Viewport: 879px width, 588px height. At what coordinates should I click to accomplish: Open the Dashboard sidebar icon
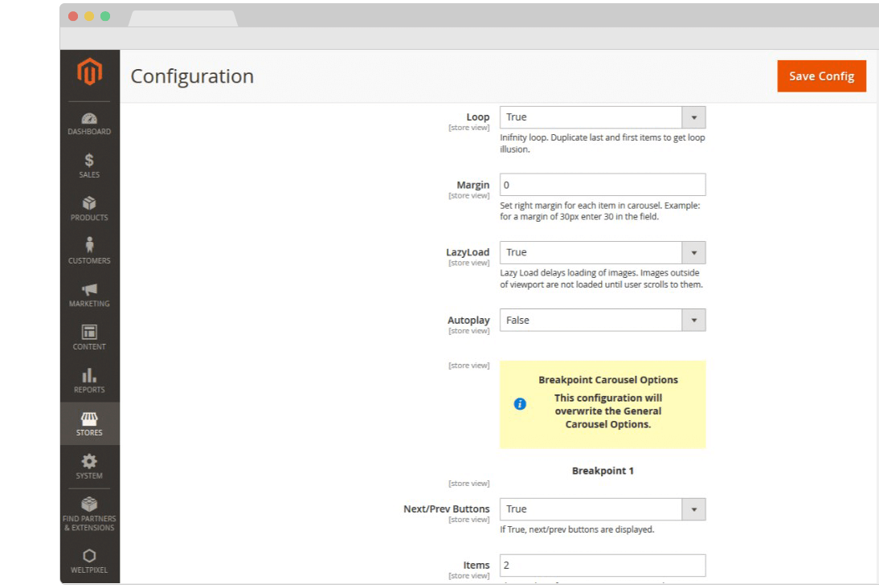point(89,119)
